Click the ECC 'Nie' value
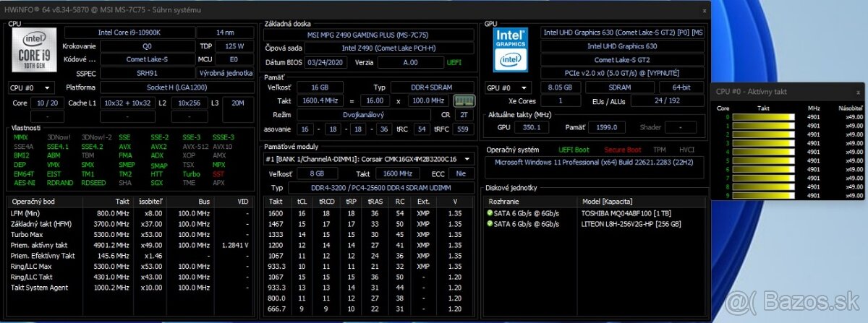The image size is (868, 323). pos(461,174)
